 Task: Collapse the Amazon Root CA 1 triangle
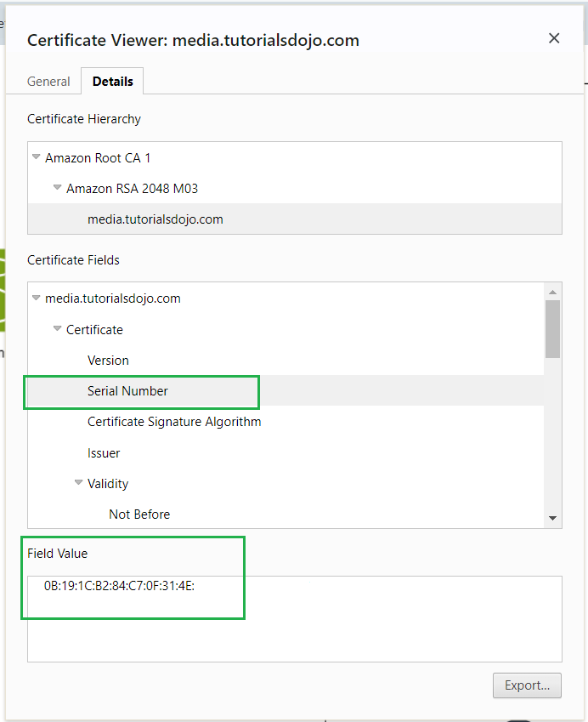coord(37,157)
